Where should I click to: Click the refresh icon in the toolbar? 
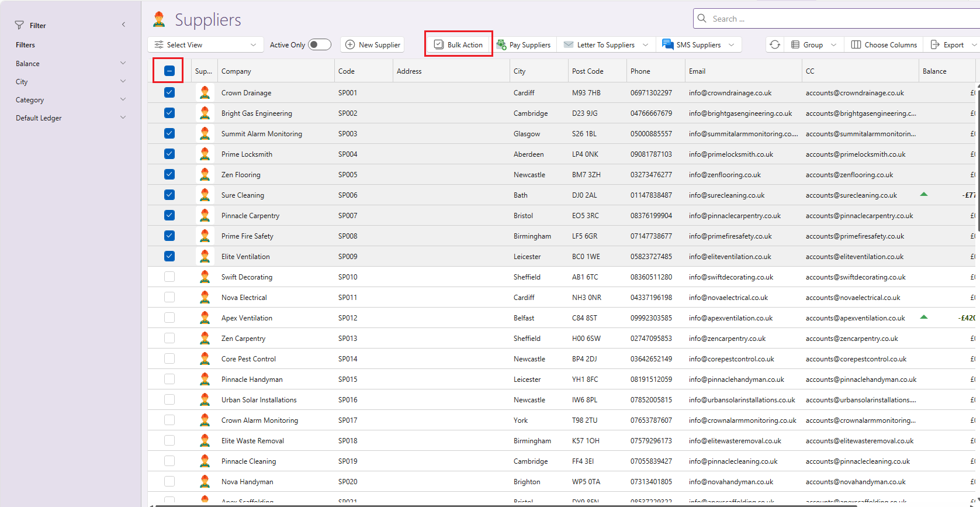pos(775,45)
